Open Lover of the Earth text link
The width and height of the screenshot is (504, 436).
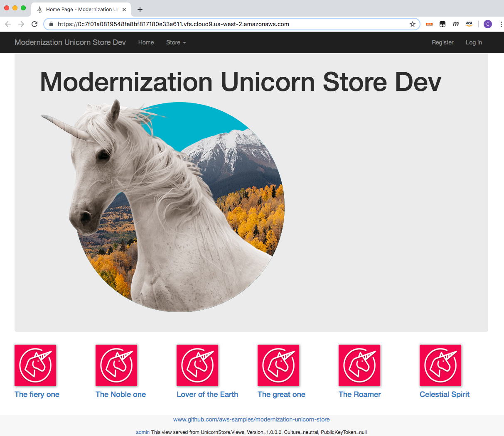pos(207,394)
